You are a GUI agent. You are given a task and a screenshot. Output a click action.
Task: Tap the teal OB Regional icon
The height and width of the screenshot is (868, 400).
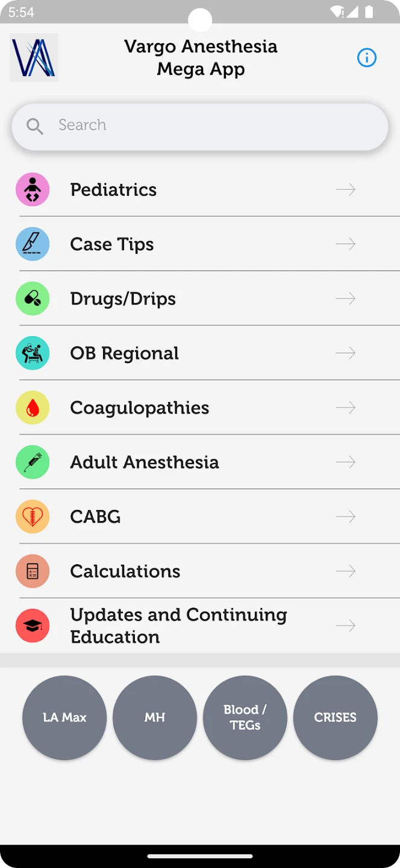[x=33, y=353]
